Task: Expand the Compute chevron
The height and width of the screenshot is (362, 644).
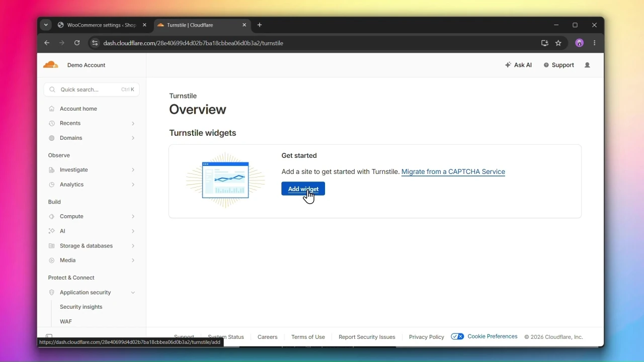Action: (133, 216)
